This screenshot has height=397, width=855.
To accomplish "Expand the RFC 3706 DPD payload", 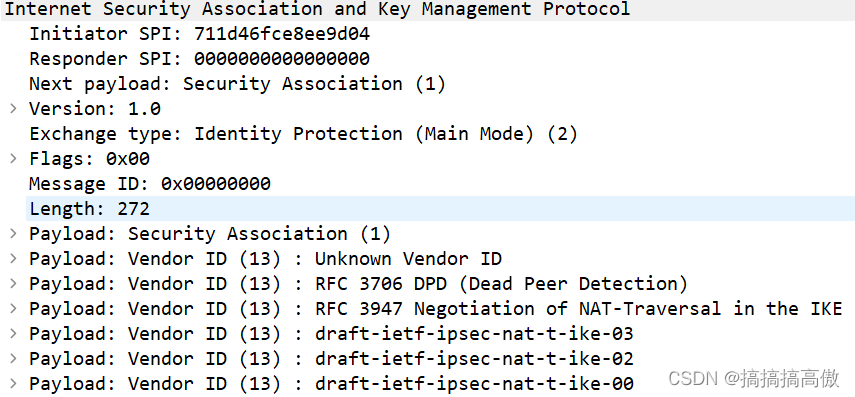I will pyautogui.click(x=14, y=284).
